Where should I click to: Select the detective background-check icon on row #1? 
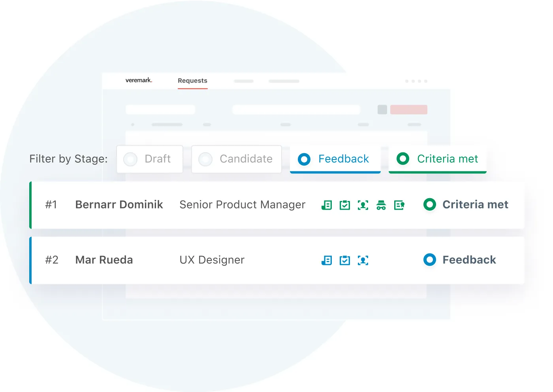381,205
